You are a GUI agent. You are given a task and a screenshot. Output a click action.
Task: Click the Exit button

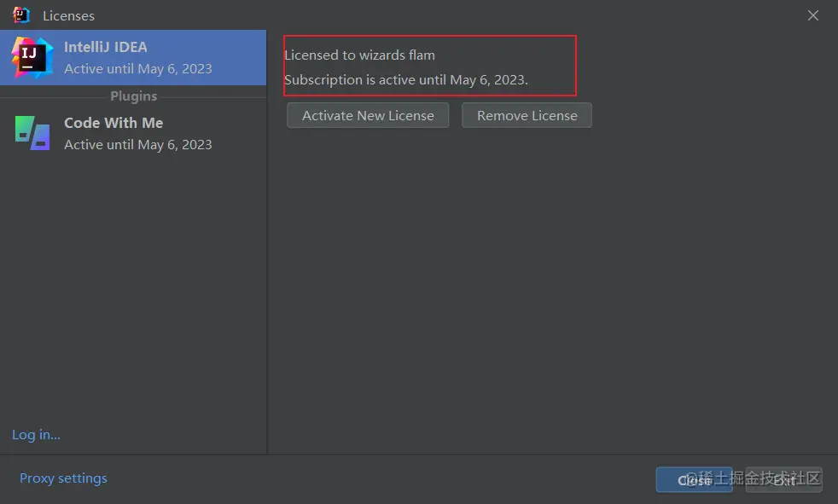(783, 480)
